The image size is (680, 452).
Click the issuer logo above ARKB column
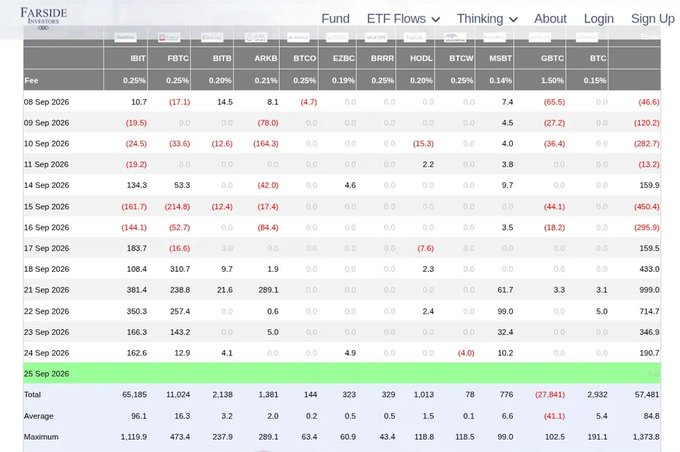coord(256,38)
